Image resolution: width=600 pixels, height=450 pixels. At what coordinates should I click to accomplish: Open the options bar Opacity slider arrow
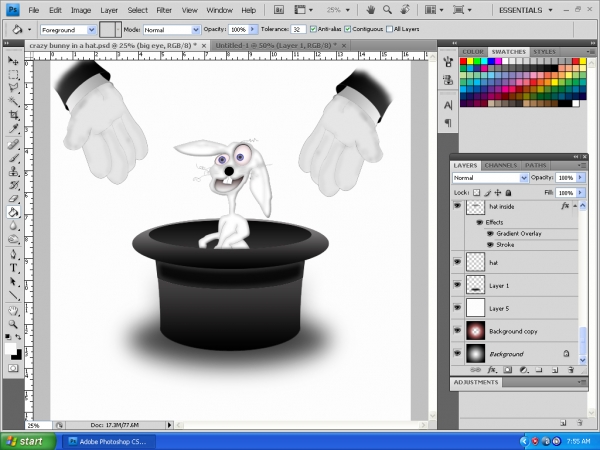pos(253,29)
